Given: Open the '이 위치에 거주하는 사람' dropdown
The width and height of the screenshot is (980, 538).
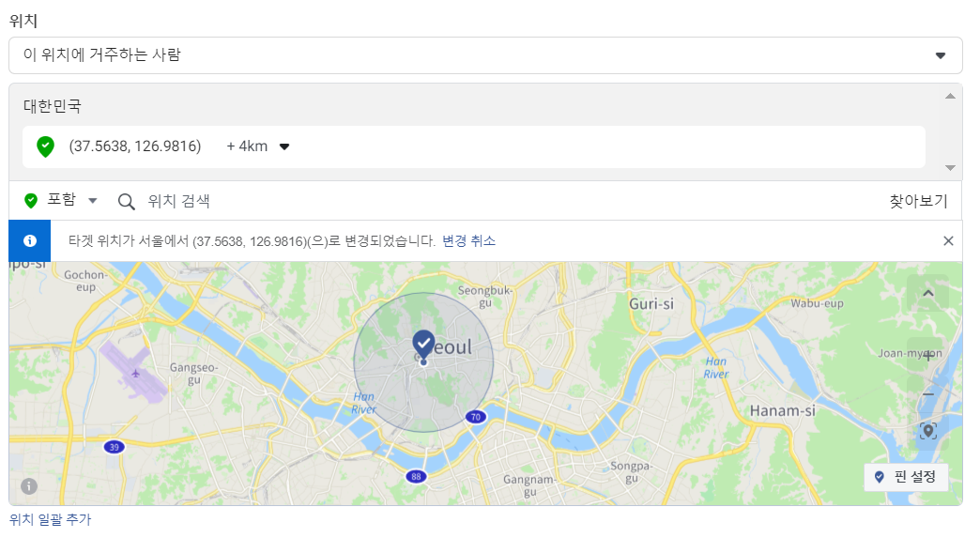Looking at the screenshot, I should [485, 55].
